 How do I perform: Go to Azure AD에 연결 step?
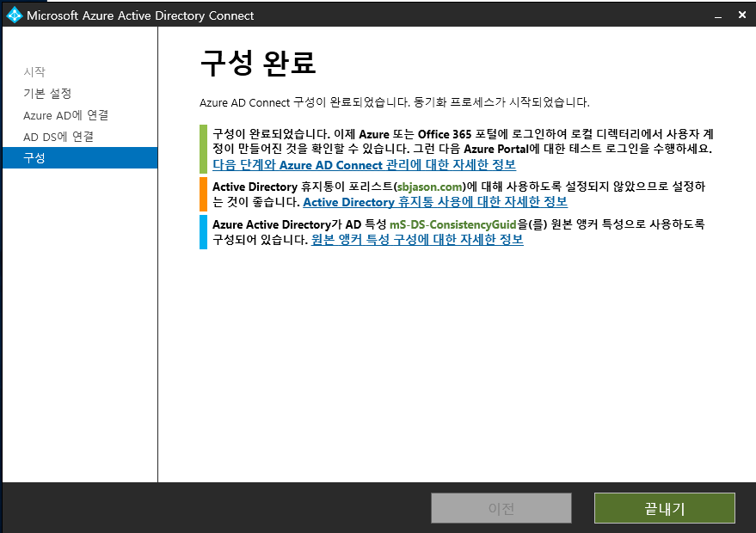pos(65,115)
